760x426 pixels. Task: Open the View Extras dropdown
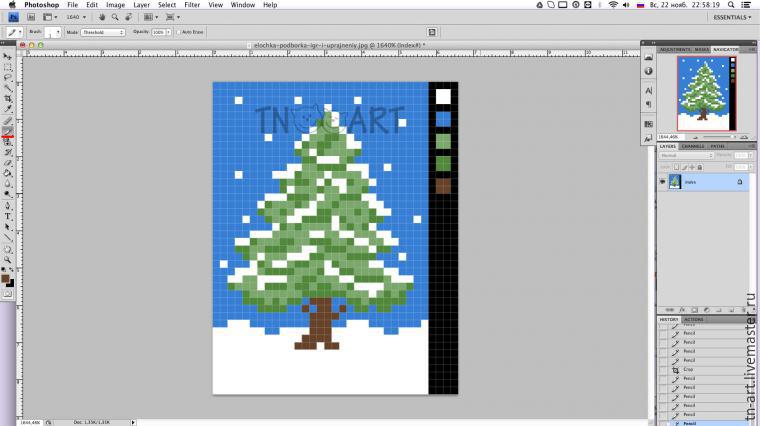point(50,17)
